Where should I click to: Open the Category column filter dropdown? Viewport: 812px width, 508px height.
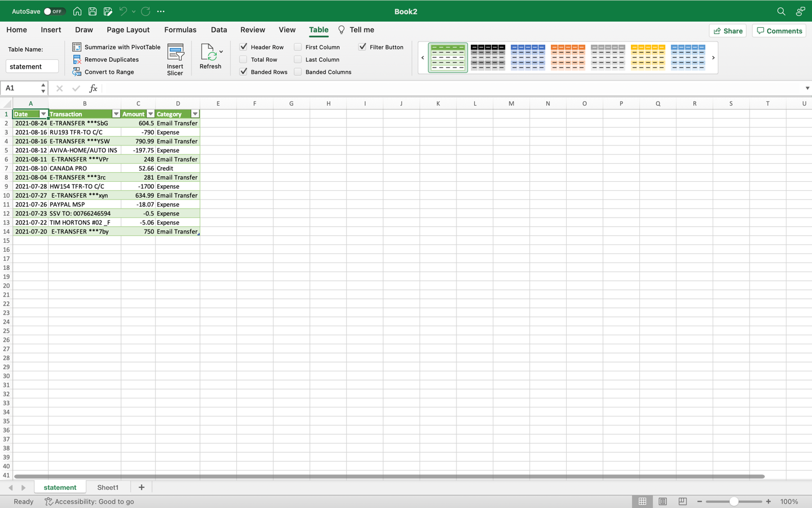195,114
